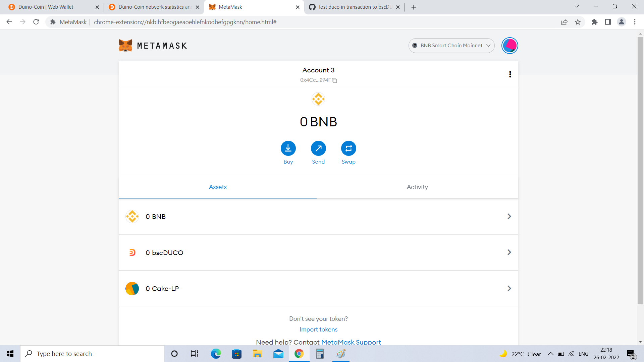Viewport: 644px width, 362px height.
Task: Click the Cake-LP pie chart token swatch
Action: point(132,288)
